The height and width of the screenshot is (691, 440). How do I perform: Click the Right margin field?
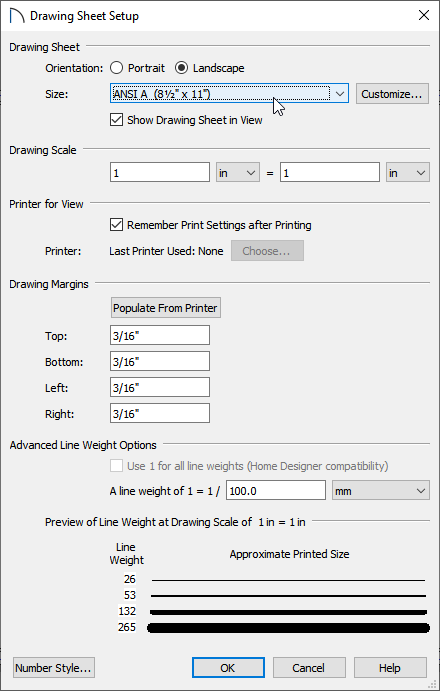click(x=160, y=413)
